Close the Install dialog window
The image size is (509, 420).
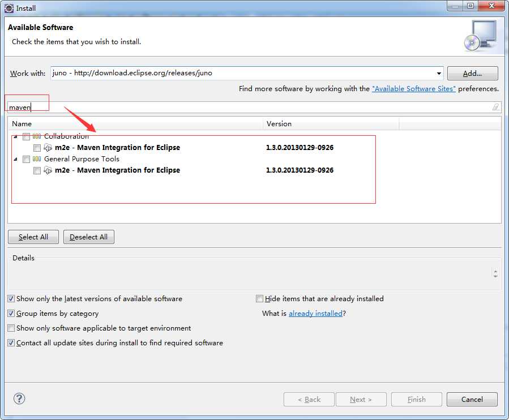(491, 6)
